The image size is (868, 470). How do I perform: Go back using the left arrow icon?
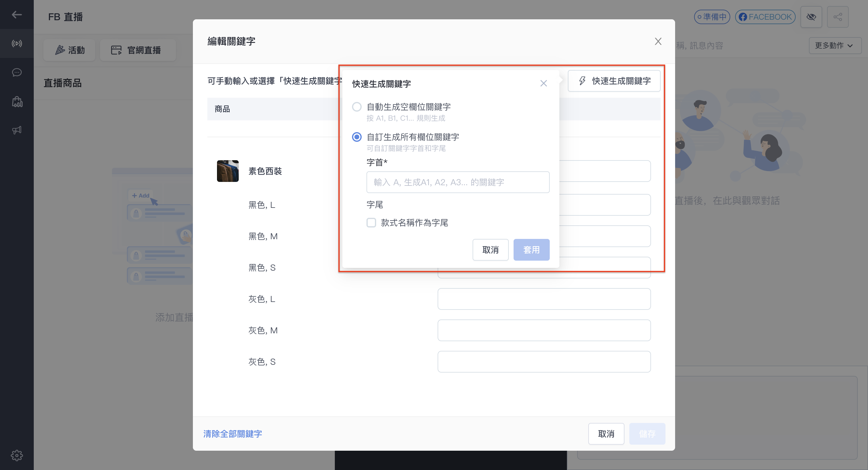[x=17, y=14]
